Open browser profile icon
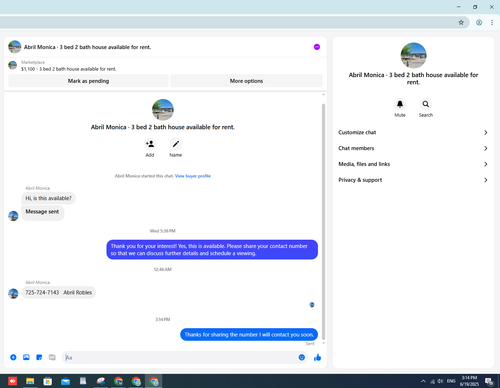The image size is (500, 388). (x=479, y=22)
